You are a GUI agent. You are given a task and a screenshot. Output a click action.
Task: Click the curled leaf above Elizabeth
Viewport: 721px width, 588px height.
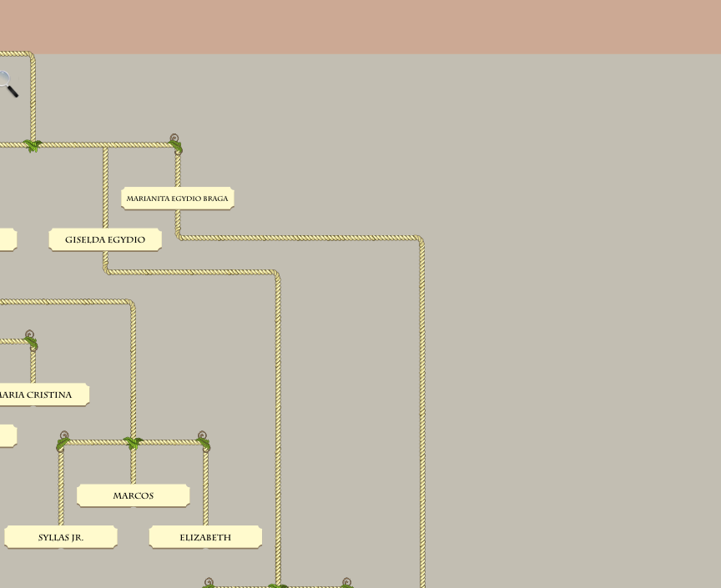point(203,440)
